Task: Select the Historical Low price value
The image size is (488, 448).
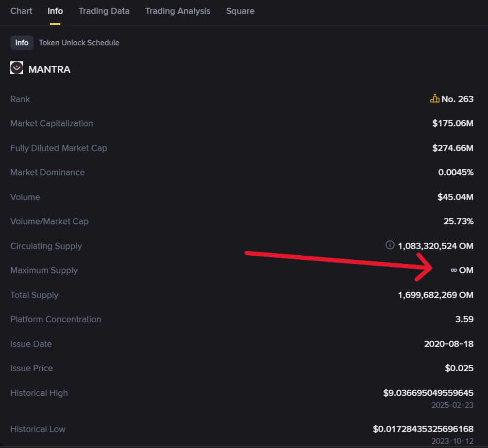Action: click(x=423, y=429)
